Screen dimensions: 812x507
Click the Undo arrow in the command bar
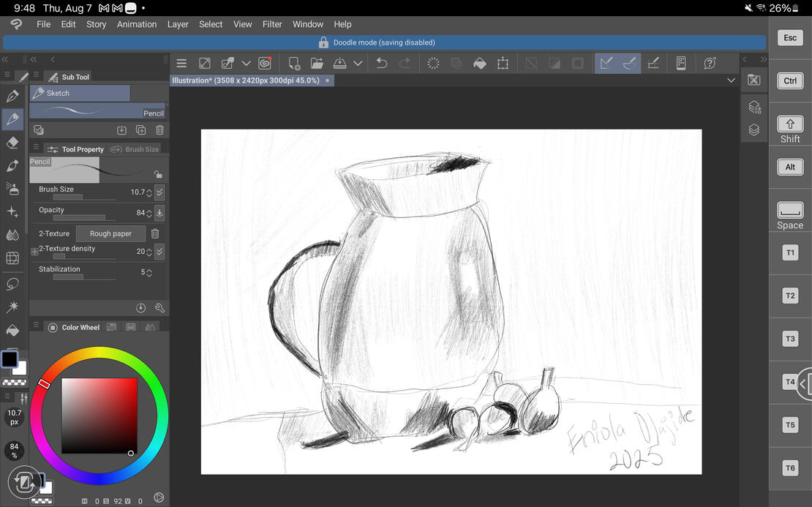click(x=381, y=64)
